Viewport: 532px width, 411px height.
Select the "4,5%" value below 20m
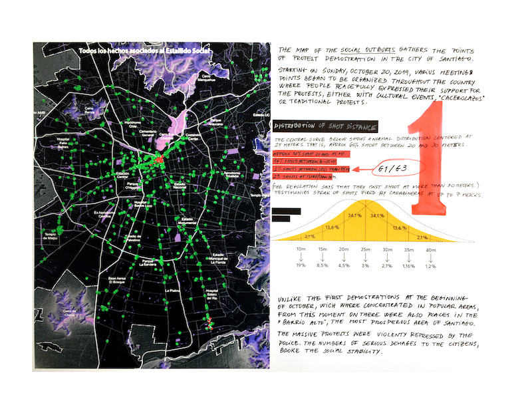pyautogui.click(x=344, y=265)
